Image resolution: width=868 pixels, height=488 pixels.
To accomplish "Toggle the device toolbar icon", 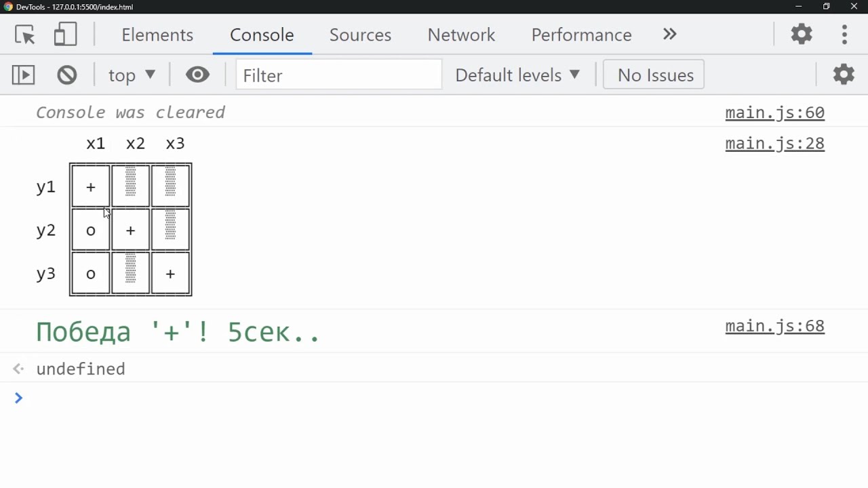I will [x=65, y=35].
